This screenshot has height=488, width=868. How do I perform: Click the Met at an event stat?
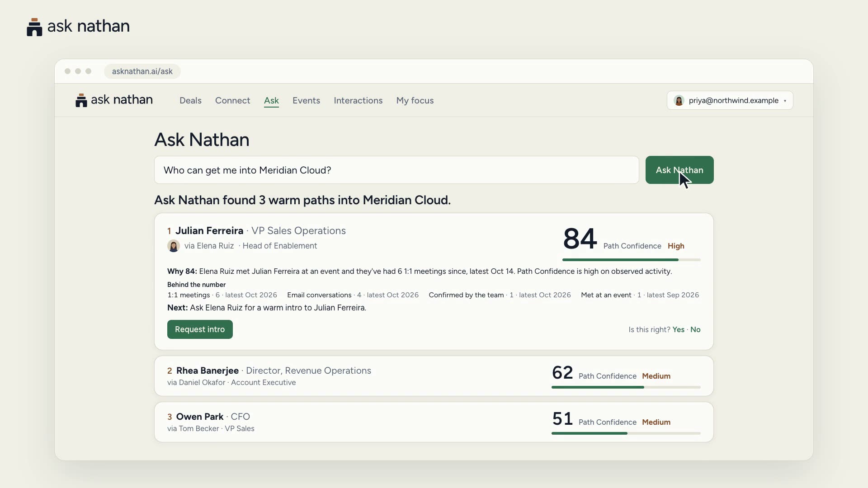tap(640, 295)
